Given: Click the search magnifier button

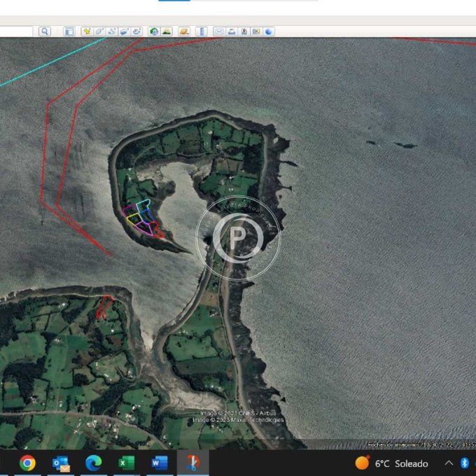Looking at the screenshot, I should pyautogui.click(x=44, y=31).
